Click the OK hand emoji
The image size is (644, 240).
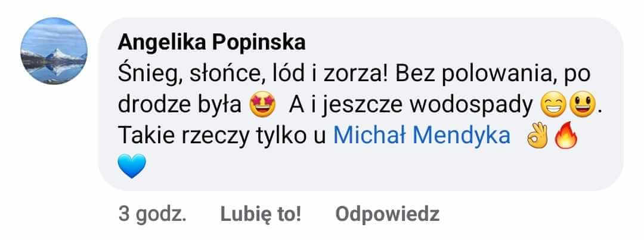pos(537,136)
